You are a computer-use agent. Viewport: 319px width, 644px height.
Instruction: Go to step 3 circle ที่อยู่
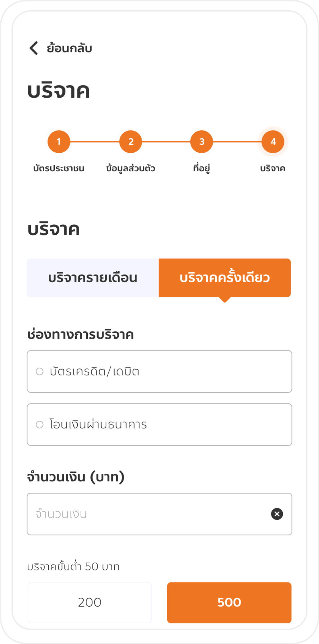tap(202, 141)
